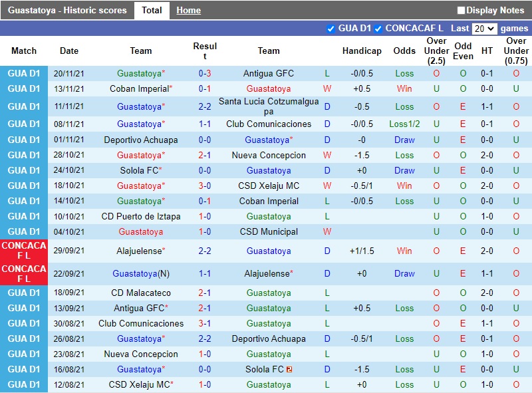Click the 0-3 score of 20/11/21 match
Image resolution: width=532 pixels, height=393 pixels.
tap(205, 73)
